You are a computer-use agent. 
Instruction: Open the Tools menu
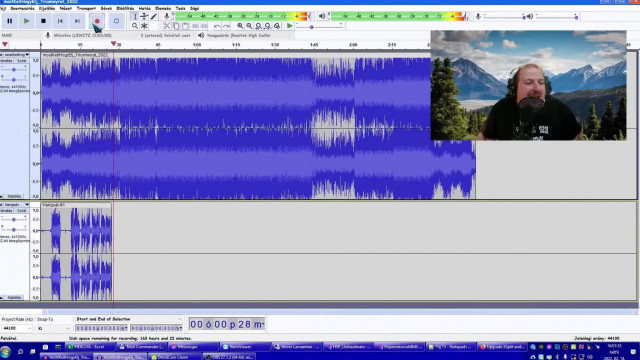pyautogui.click(x=180, y=8)
